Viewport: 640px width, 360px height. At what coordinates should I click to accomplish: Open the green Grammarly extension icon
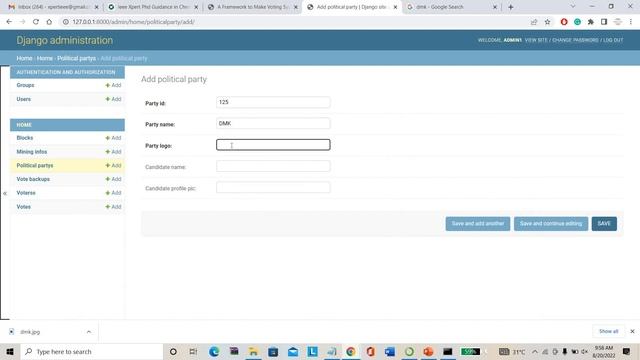(577, 22)
